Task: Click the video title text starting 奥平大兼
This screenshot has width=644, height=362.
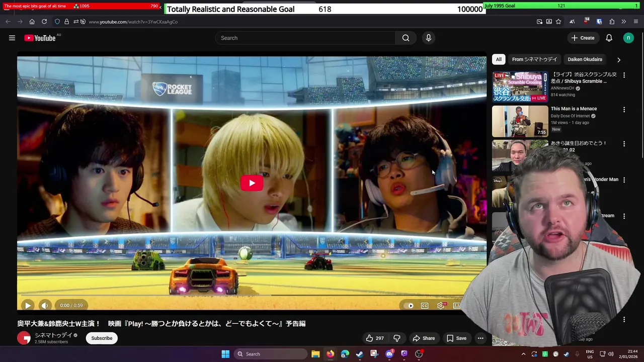Action: coord(162,323)
